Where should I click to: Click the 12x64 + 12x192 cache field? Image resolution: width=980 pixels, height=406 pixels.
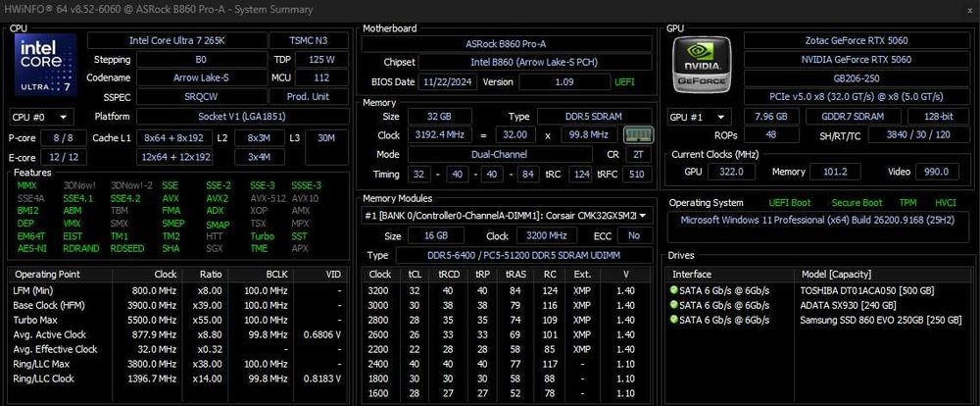(176, 157)
